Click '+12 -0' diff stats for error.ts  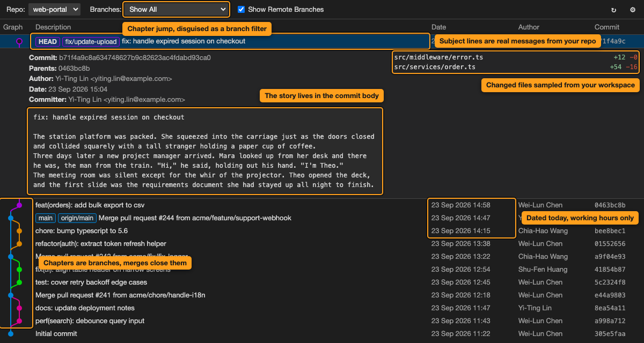click(x=626, y=57)
